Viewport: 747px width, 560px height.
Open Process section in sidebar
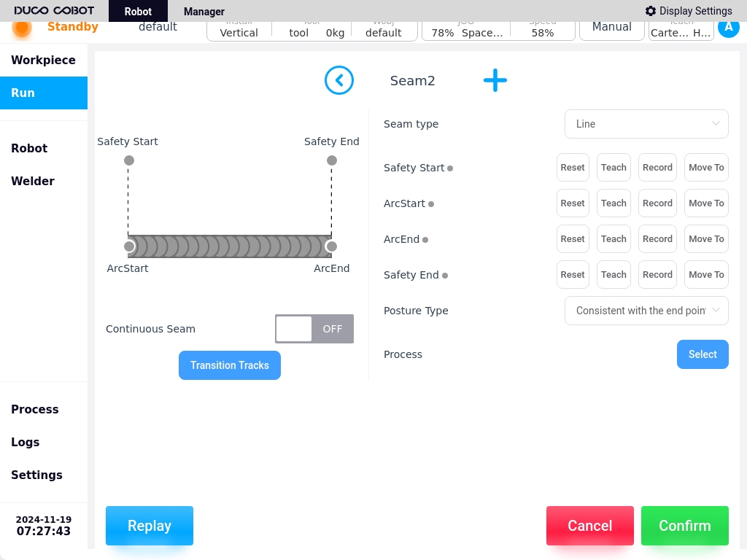point(43,409)
